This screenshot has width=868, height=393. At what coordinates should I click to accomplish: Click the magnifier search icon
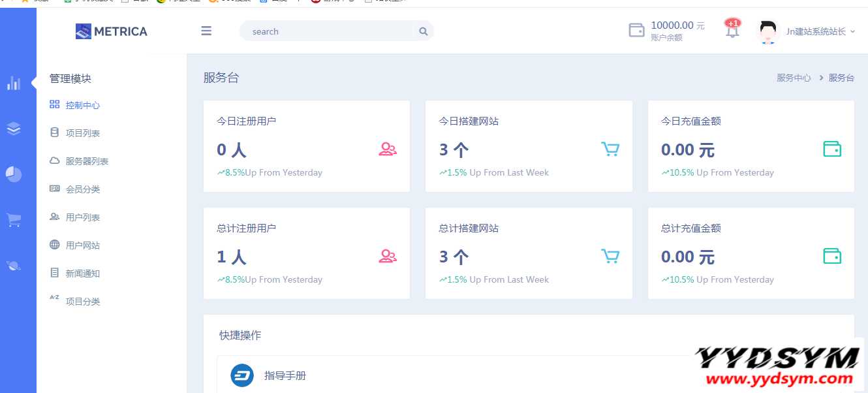click(x=423, y=31)
